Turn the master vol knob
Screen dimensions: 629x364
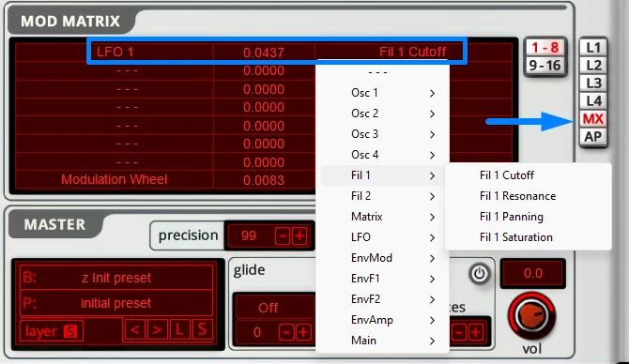[x=531, y=317]
